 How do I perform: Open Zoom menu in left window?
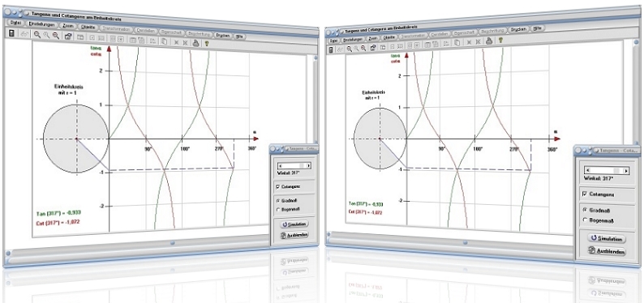pos(68,26)
